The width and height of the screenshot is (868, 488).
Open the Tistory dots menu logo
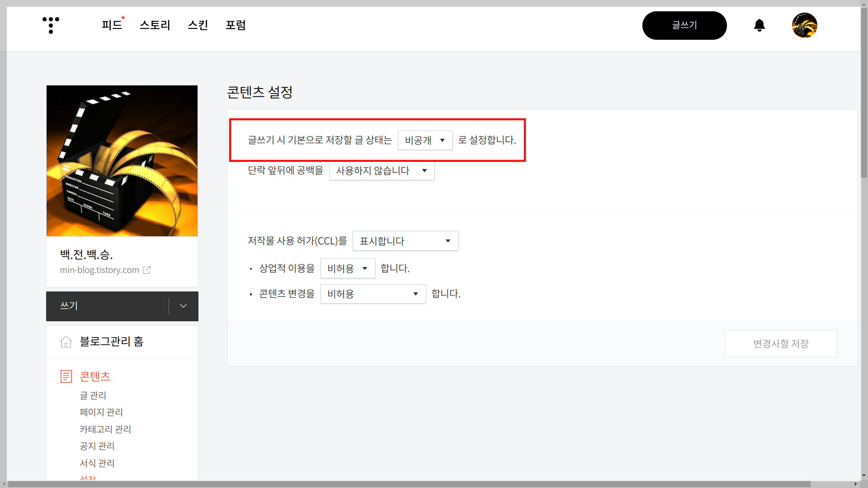click(x=51, y=25)
